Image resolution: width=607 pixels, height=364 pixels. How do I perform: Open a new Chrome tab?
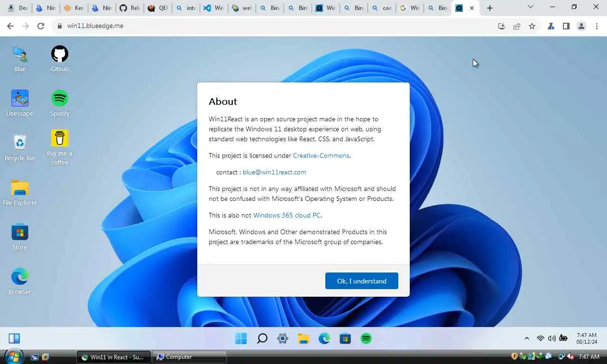490,8
